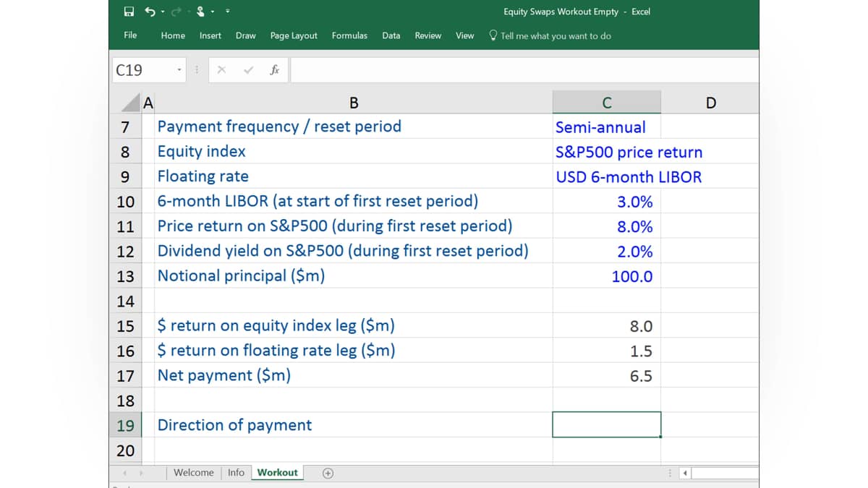The height and width of the screenshot is (488, 868).
Task: Select column B header
Action: click(x=354, y=102)
